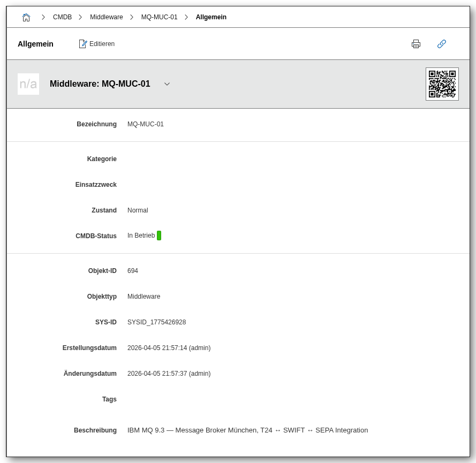
Task: Click the green In Betrieb status indicator
Action: pos(160,235)
